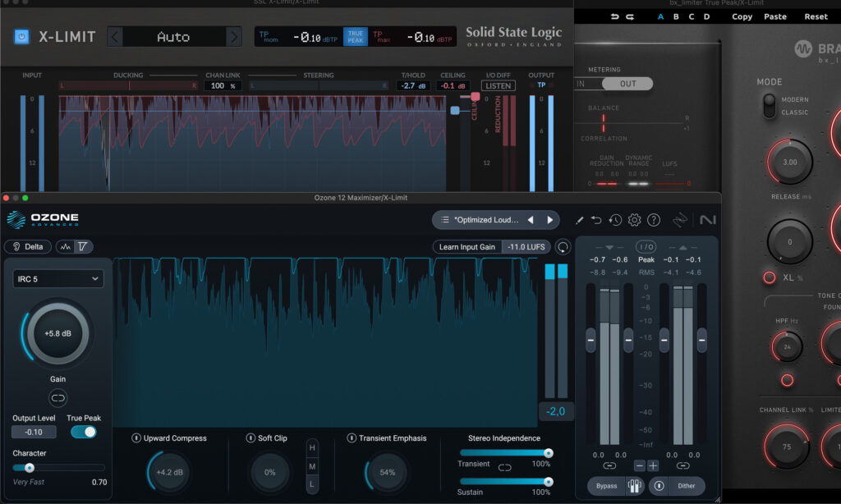
Task: Click the circular reset icon beside LUFS
Action: 563,246
